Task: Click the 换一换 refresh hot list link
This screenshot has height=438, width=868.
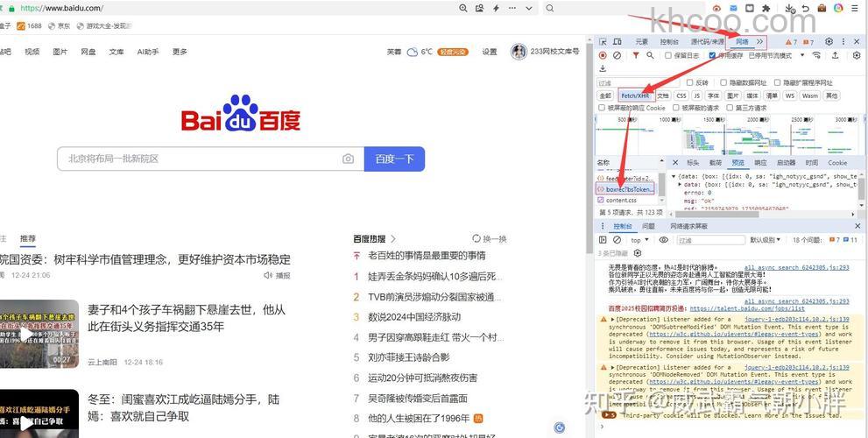Action: click(x=490, y=238)
